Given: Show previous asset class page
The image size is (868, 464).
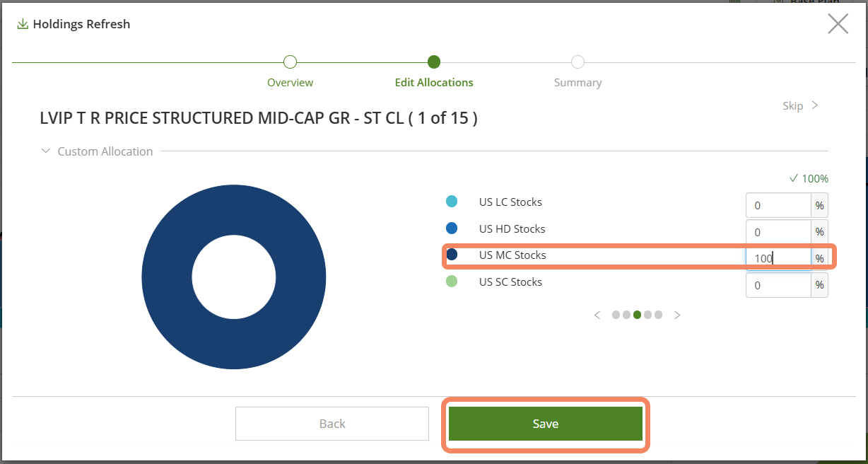Looking at the screenshot, I should pos(597,315).
